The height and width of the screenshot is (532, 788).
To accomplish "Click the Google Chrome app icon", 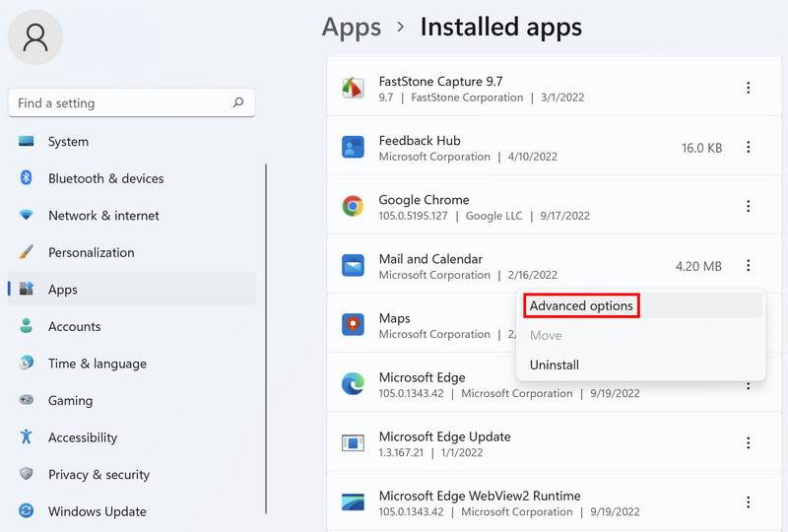I will coord(353,206).
